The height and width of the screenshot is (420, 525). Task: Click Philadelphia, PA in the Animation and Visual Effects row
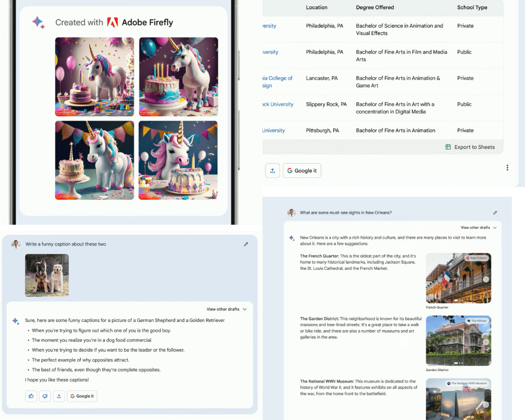[324, 26]
